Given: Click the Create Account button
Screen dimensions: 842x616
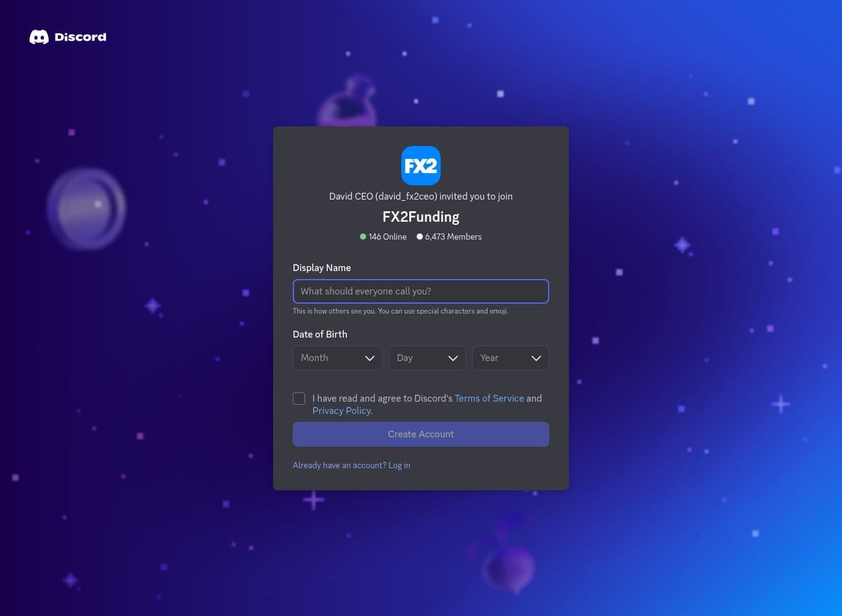Looking at the screenshot, I should (x=421, y=434).
